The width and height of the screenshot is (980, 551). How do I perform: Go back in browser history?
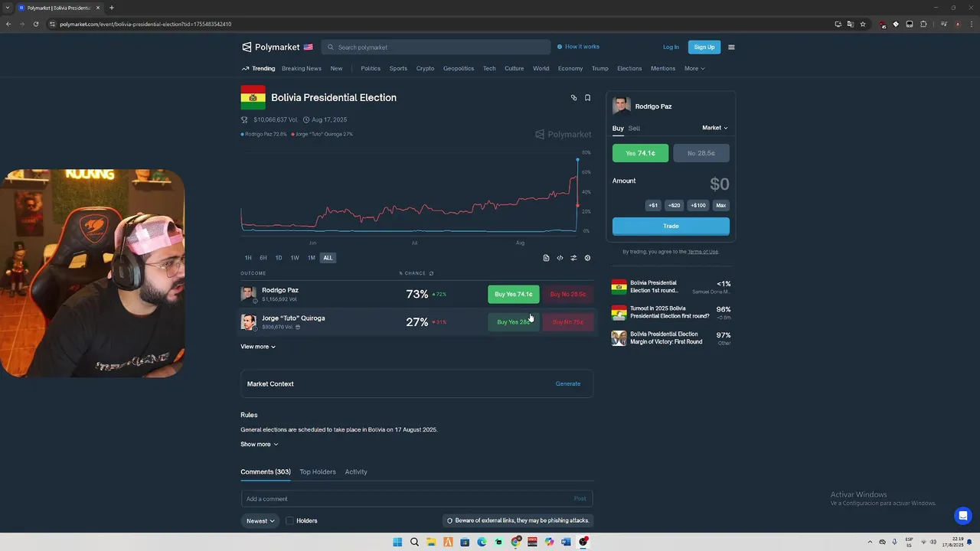point(8,24)
